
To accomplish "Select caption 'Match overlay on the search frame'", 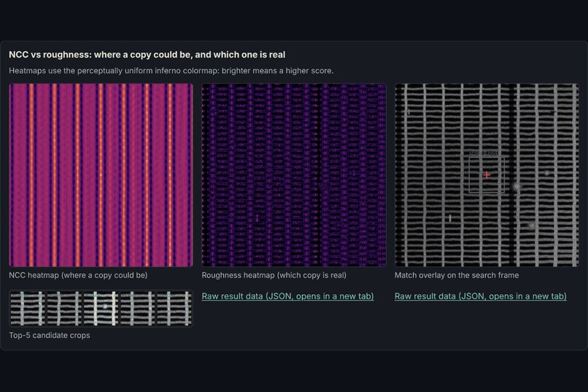I will pos(457,275).
